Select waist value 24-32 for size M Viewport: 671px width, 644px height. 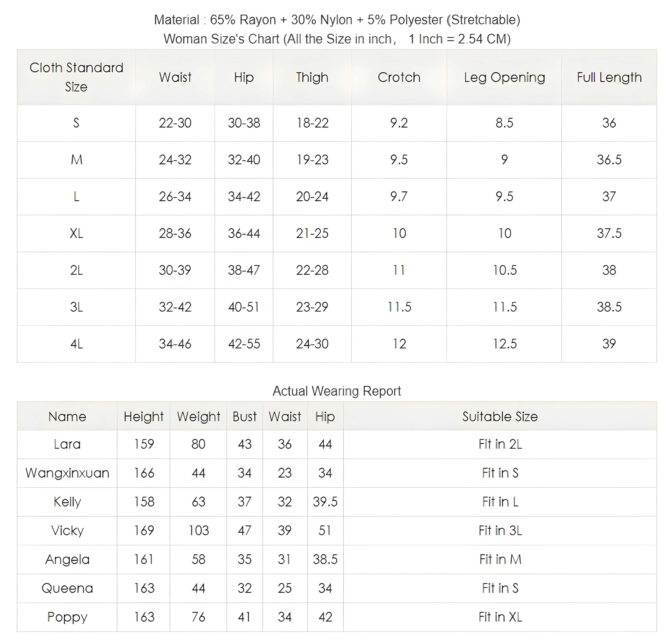click(x=175, y=160)
